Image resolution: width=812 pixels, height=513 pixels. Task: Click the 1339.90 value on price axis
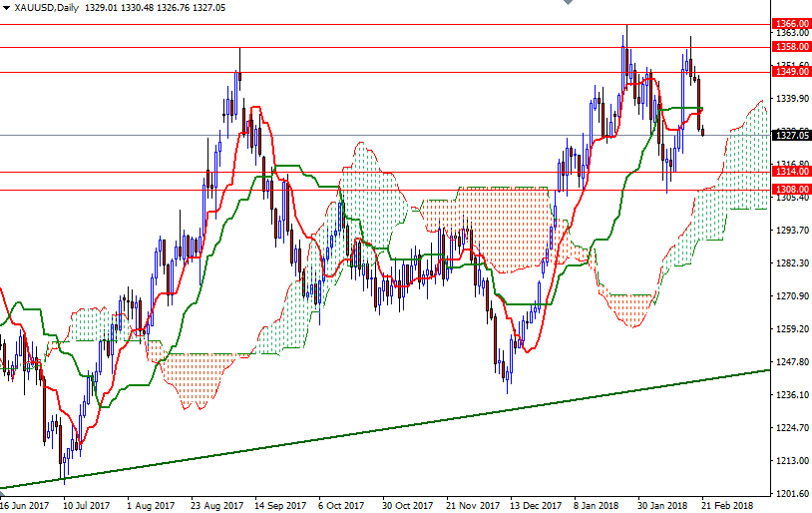[x=790, y=99]
